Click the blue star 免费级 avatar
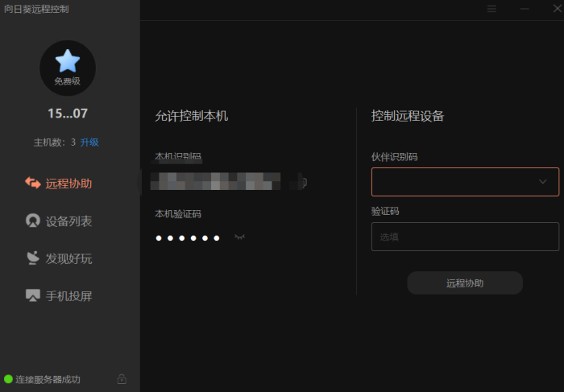564x392 pixels. tap(67, 68)
